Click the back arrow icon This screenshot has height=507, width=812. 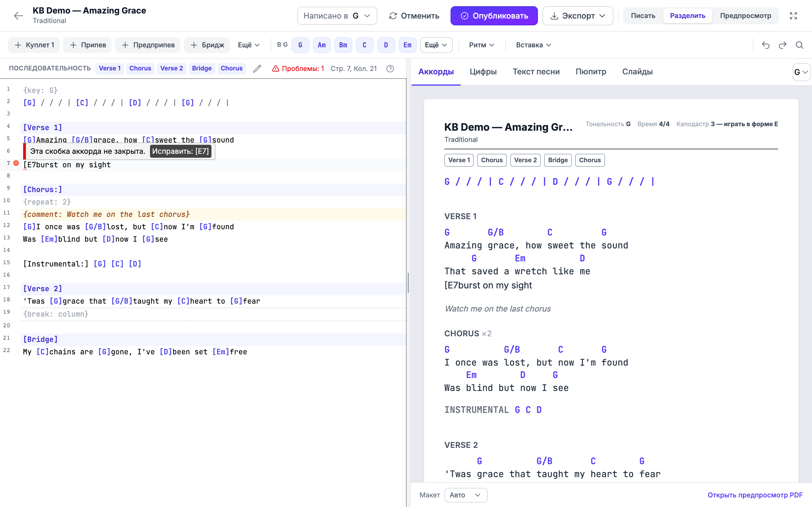[18, 16]
